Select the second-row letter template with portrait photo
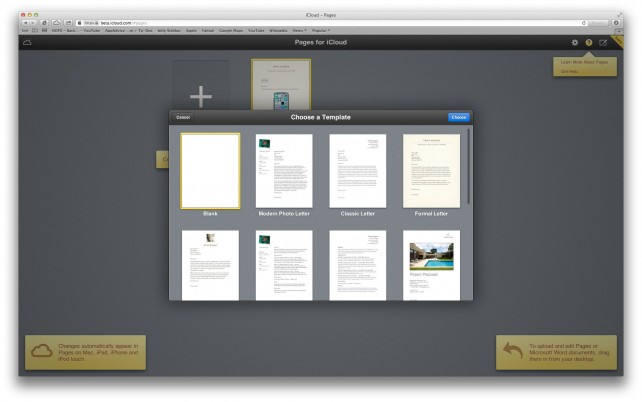This screenshot has height=402, width=642. coord(210,265)
